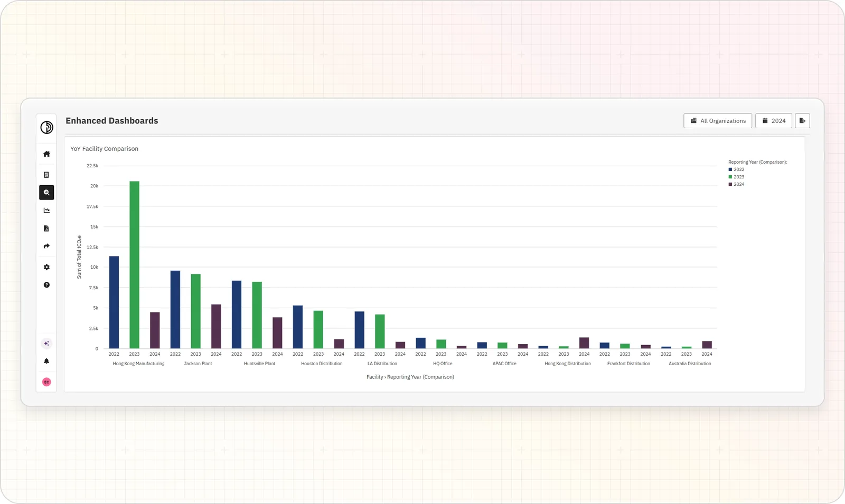Click 'Facility › Reporting Year (Comparison)' axis title
Image resolution: width=845 pixels, height=504 pixels.
[x=410, y=377]
